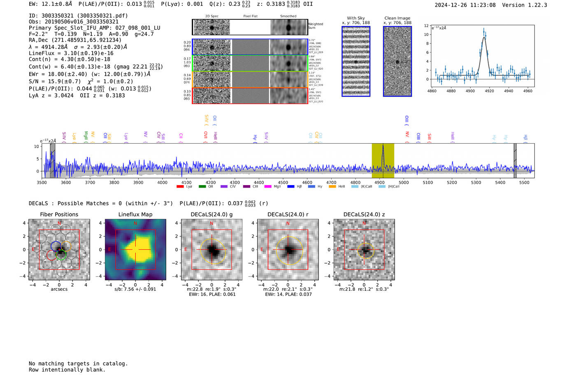Click the yellow highlighted emission line region
This screenshot has height=392, width=576.
(383, 161)
